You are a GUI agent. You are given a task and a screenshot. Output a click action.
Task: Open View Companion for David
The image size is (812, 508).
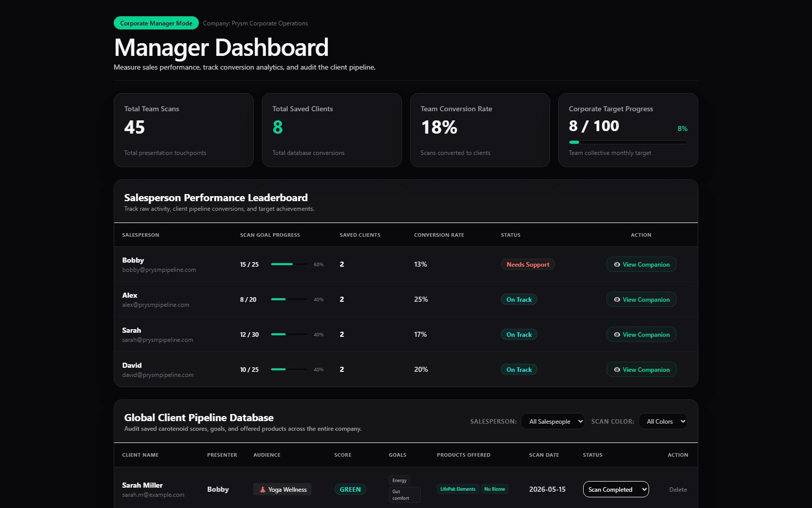point(641,370)
